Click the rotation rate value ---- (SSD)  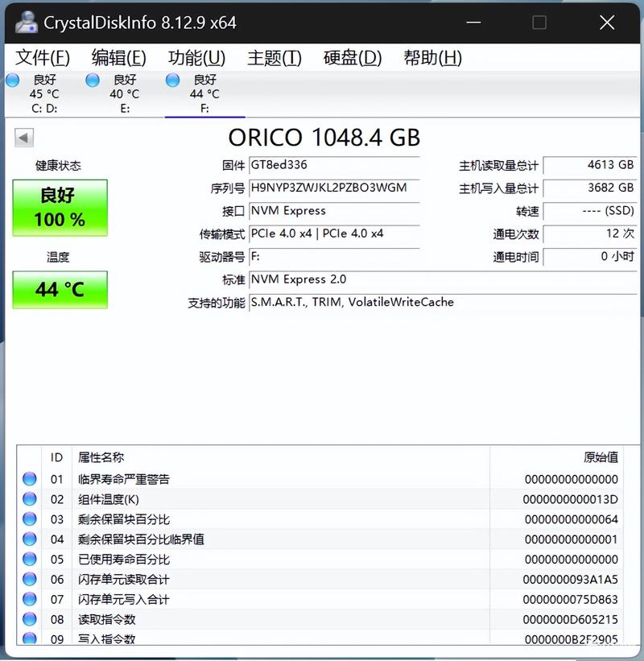point(590,211)
